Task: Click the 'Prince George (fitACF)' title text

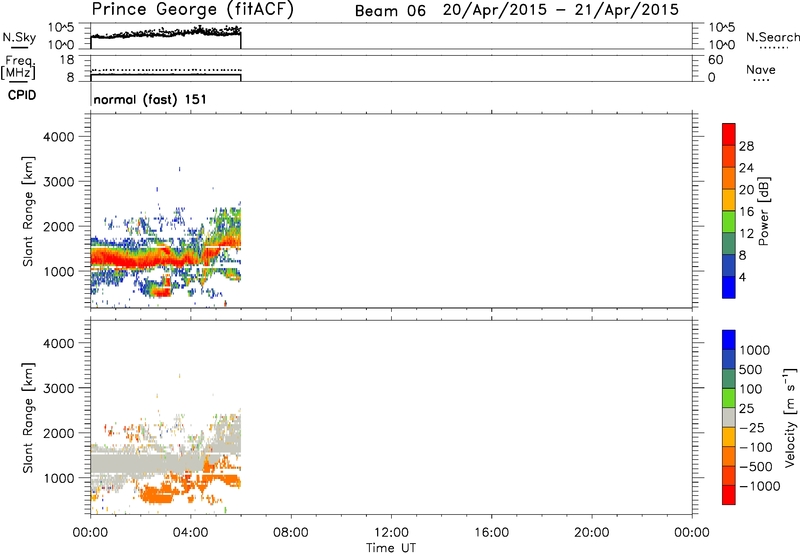Action: coord(192,9)
